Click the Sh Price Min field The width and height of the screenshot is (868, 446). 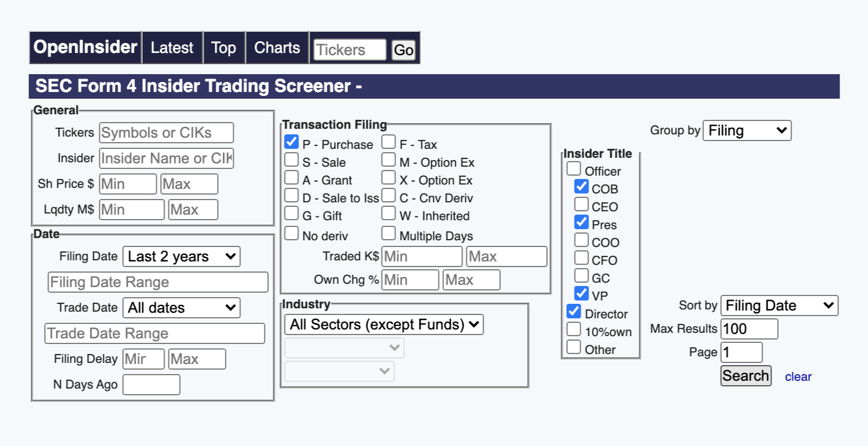tap(128, 184)
